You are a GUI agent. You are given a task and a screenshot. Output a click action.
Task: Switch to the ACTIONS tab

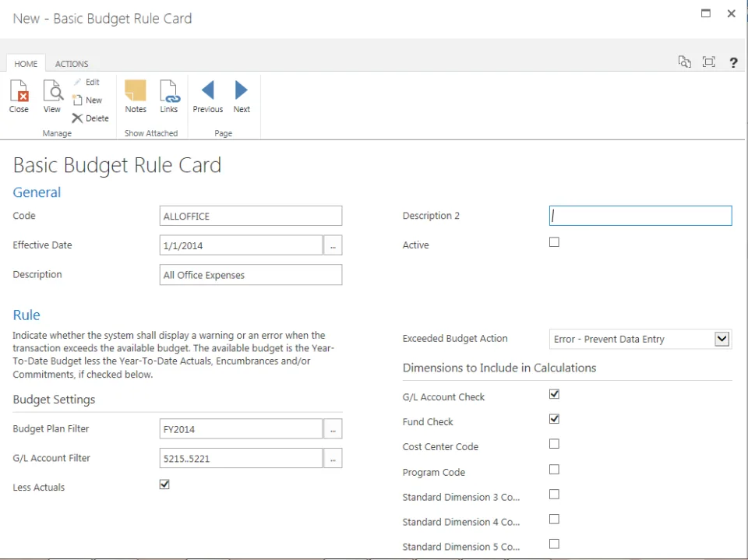[72, 63]
